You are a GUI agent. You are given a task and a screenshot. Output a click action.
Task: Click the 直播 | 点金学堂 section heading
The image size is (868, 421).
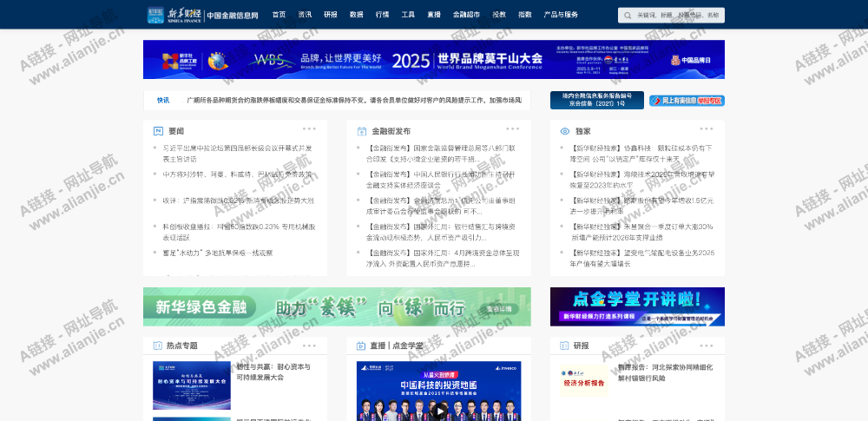(397, 345)
